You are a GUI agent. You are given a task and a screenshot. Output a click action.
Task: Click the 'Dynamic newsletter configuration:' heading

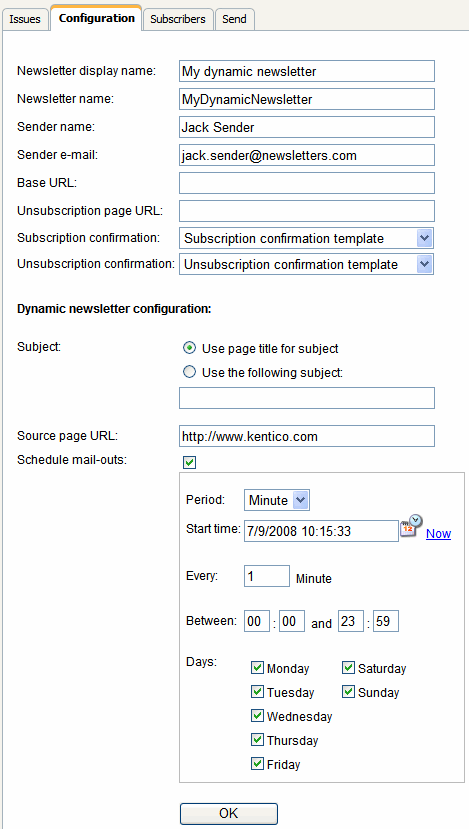[114, 309]
